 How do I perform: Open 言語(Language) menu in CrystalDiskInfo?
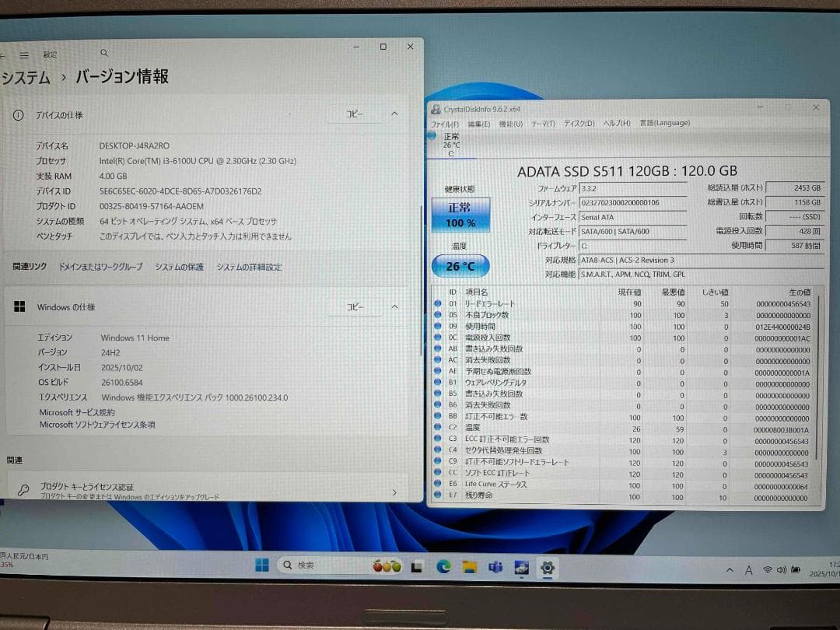click(x=664, y=123)
